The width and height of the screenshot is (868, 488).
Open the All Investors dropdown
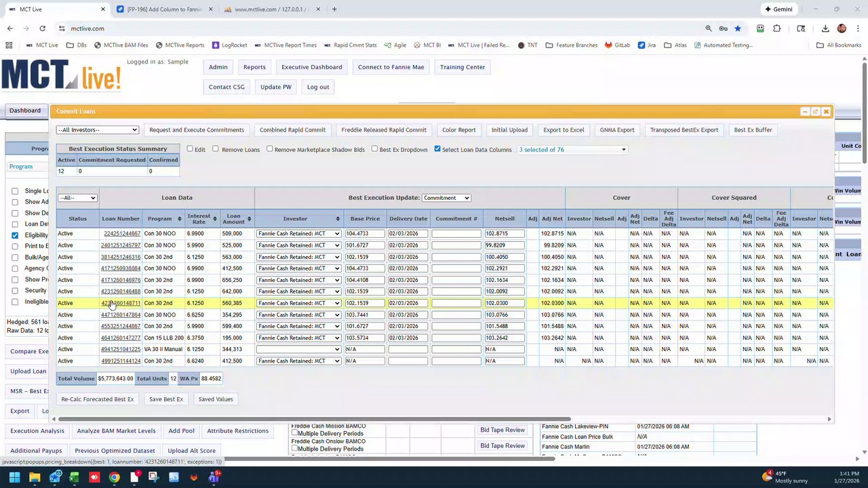coord(98,130)
